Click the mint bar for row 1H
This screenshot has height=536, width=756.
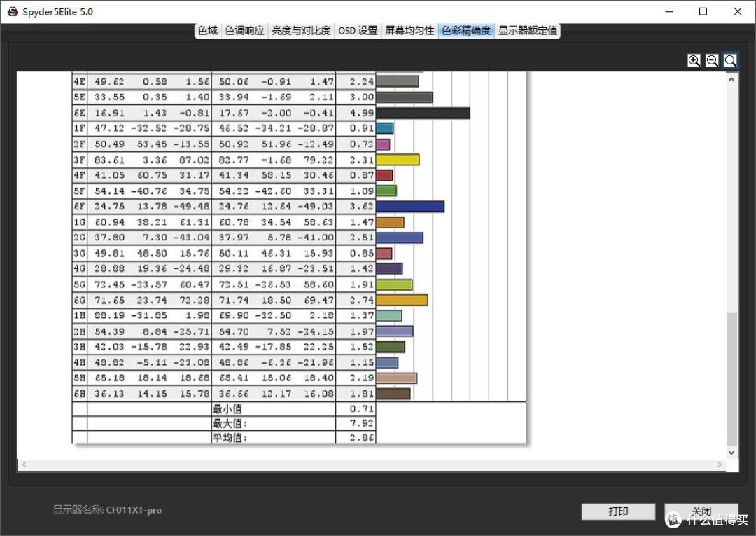click(389, 316)
